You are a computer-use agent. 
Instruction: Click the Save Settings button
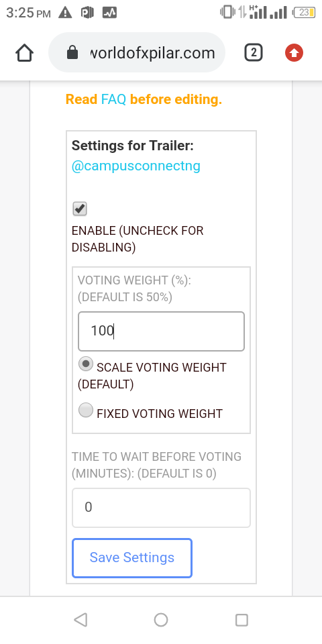pos(132,557)
